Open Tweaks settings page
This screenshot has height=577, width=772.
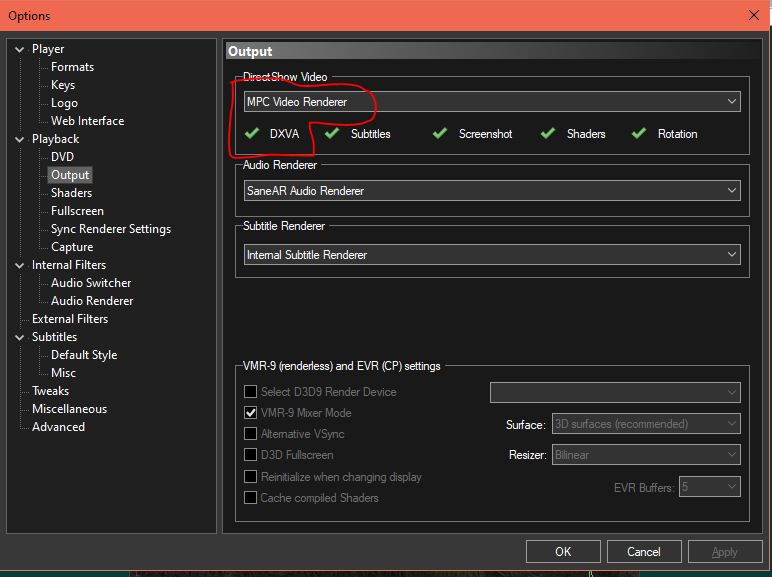pos(50,391)
